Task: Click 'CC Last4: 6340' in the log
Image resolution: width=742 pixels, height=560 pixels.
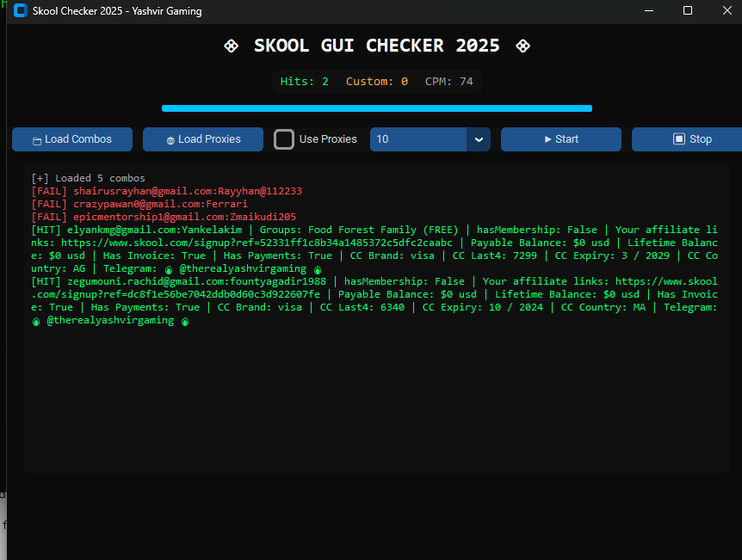Action: point(362,307)
